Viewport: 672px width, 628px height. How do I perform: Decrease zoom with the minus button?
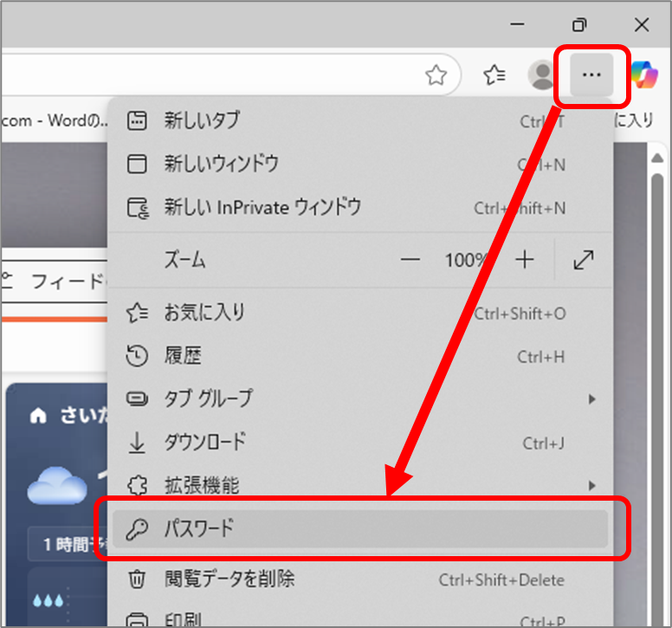[410, 260]
